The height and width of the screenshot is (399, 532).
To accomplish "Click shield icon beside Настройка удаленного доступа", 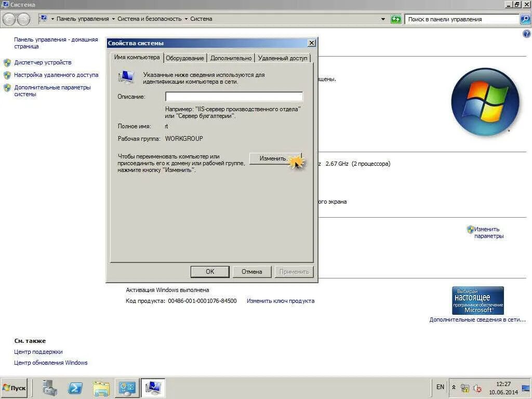I will (x=7, y=75).
